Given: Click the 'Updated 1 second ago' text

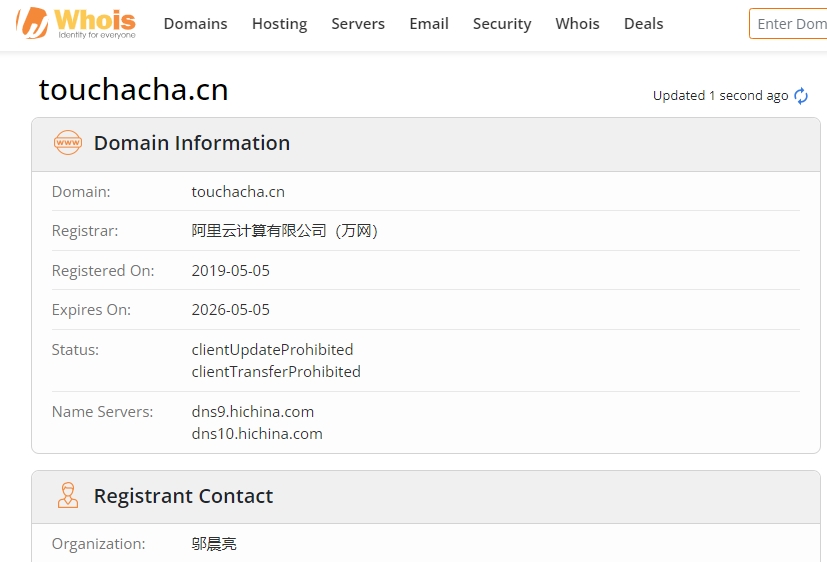Looking at the screenshot, I should pos(720,96).
